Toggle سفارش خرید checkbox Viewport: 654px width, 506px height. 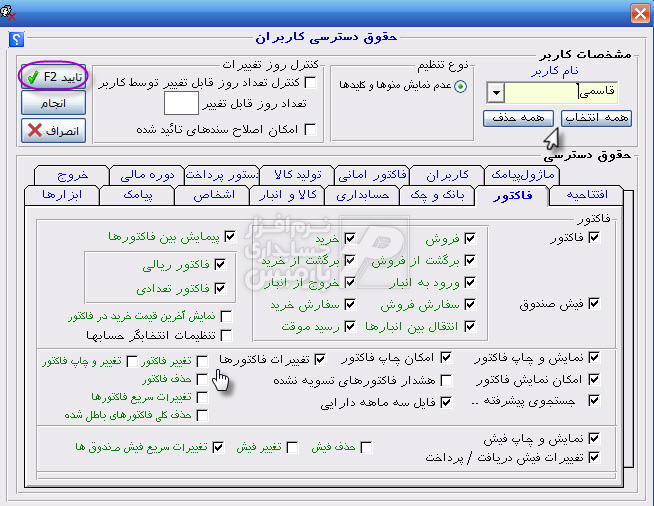pos(350,305)
